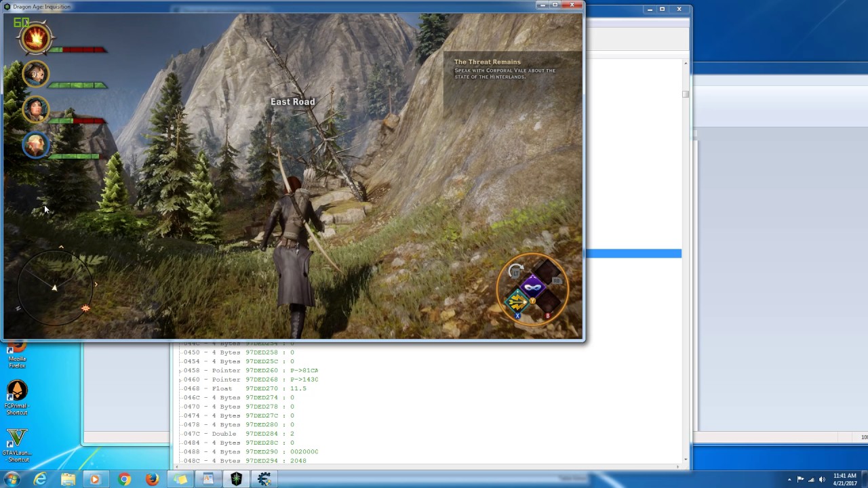Click the blue highlighted row in background window
The width and height of the screenshot is (868, 488).
pyautogui.click(x=633, y=253)
